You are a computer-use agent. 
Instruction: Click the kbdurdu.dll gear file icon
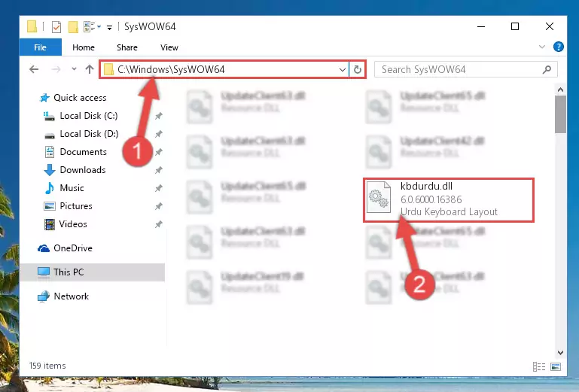pos(379,197)
